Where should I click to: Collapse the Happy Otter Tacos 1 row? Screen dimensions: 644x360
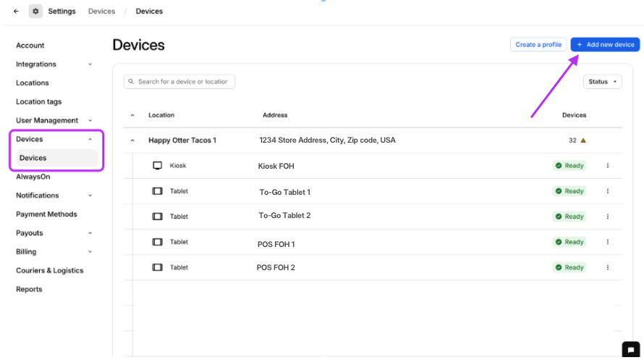point(132,141)
